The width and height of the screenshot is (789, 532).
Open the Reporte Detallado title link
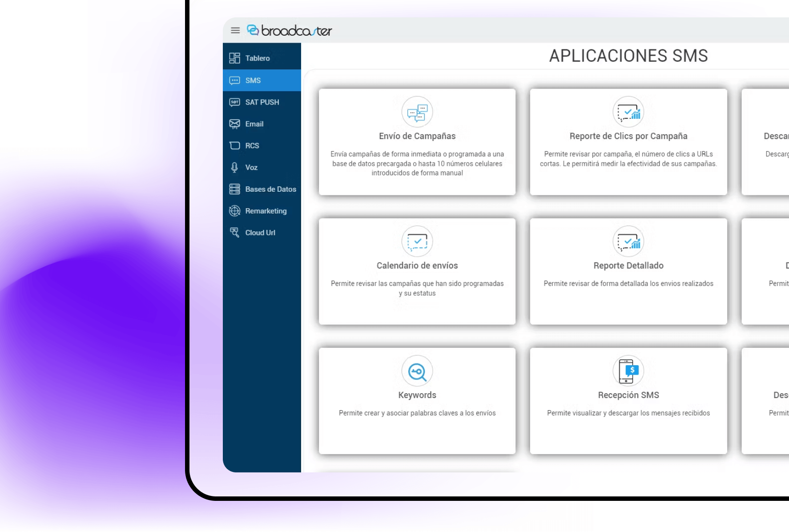(628, 266)
